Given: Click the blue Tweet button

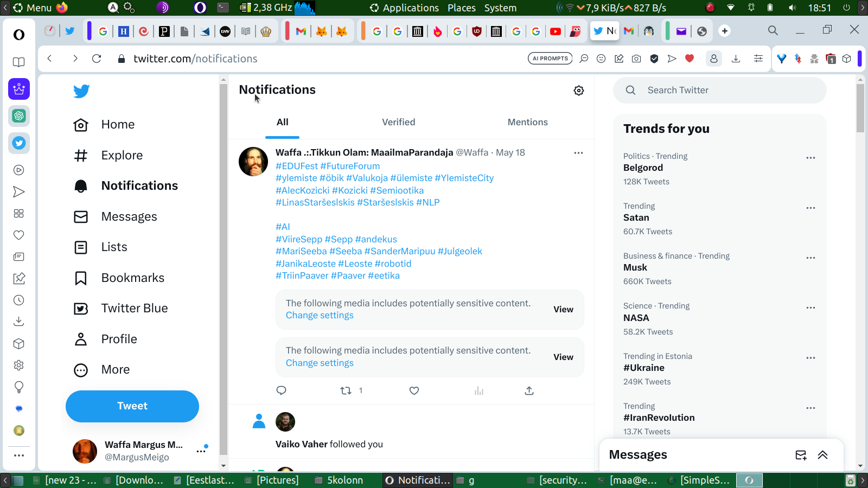Looking at the screenshot, I should pyautogui.click(x=132, y=406).
